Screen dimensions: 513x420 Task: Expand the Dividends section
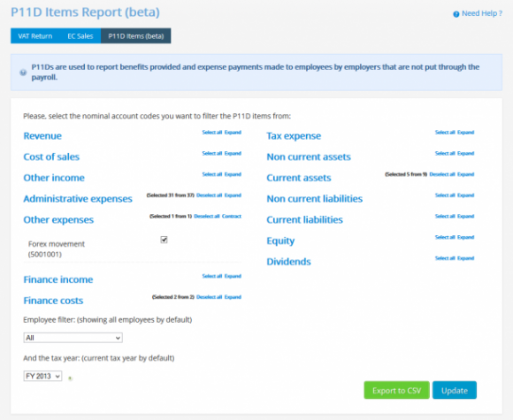click(x=465, y=258)
